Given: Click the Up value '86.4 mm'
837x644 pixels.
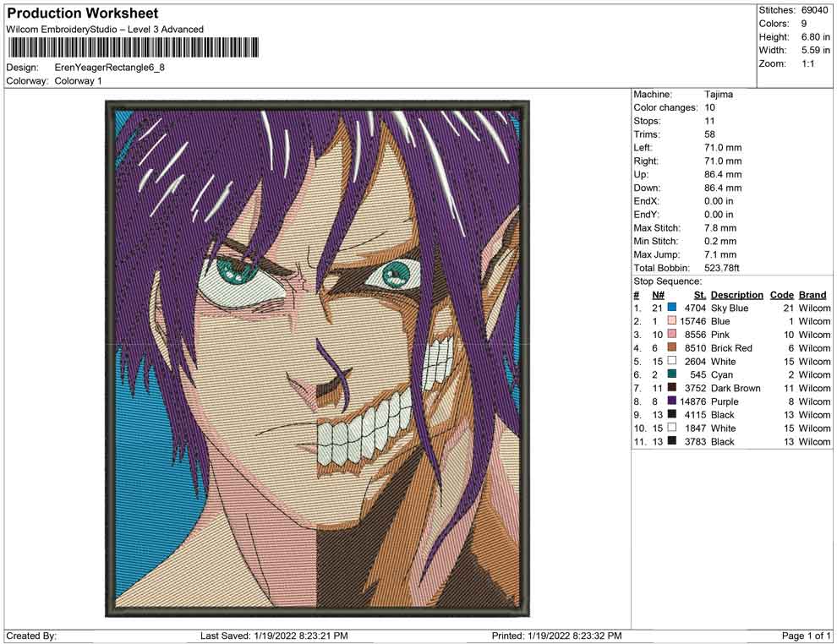Looking at the screenshot, I should (723, 174).
